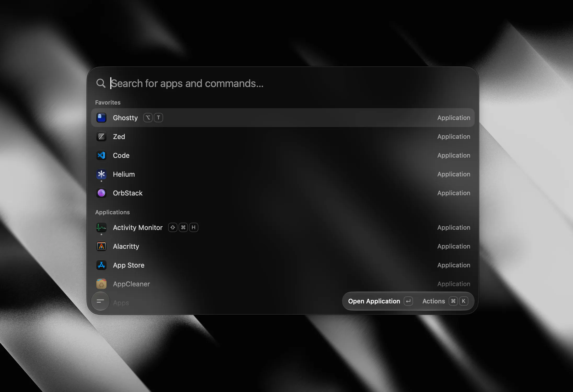
Task: Click the AppCleaner icon
Action: coord(101,284)
